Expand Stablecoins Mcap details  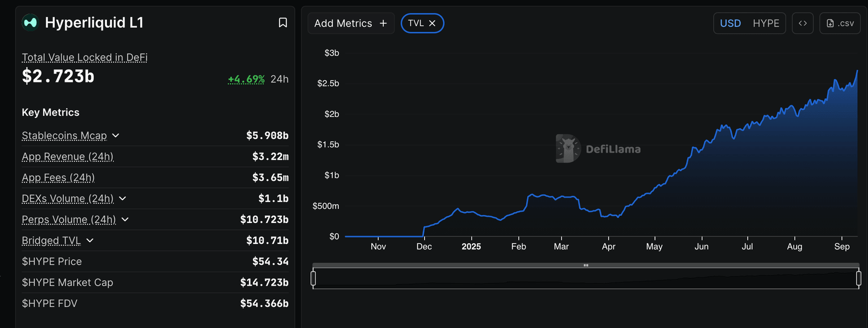click(x=116, y=135)
